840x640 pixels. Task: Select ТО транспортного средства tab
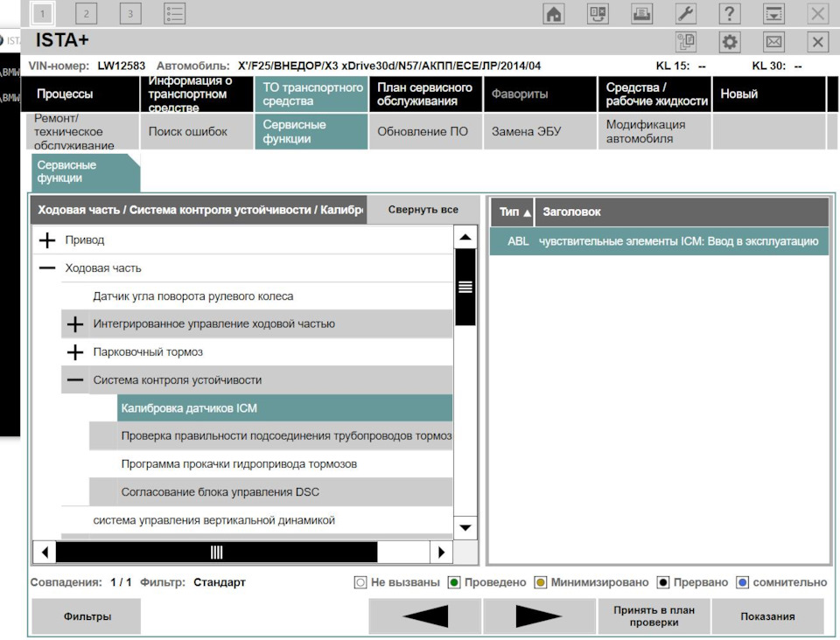pyautogui.click(x=311, y=94)
